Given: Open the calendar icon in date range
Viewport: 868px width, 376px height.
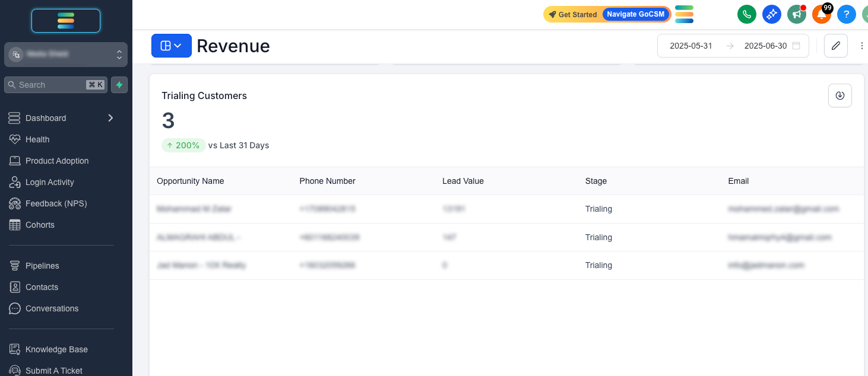Looking at the screenshot, I should coord(796,46).
